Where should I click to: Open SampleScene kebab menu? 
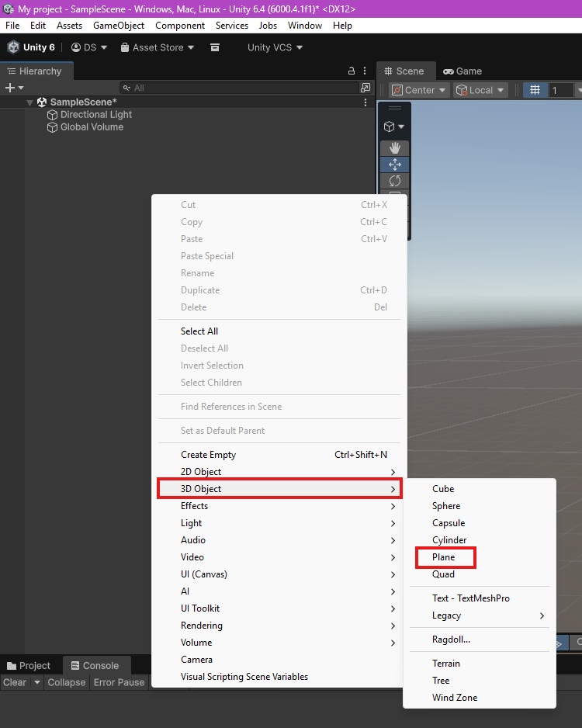tap(365, 102)
